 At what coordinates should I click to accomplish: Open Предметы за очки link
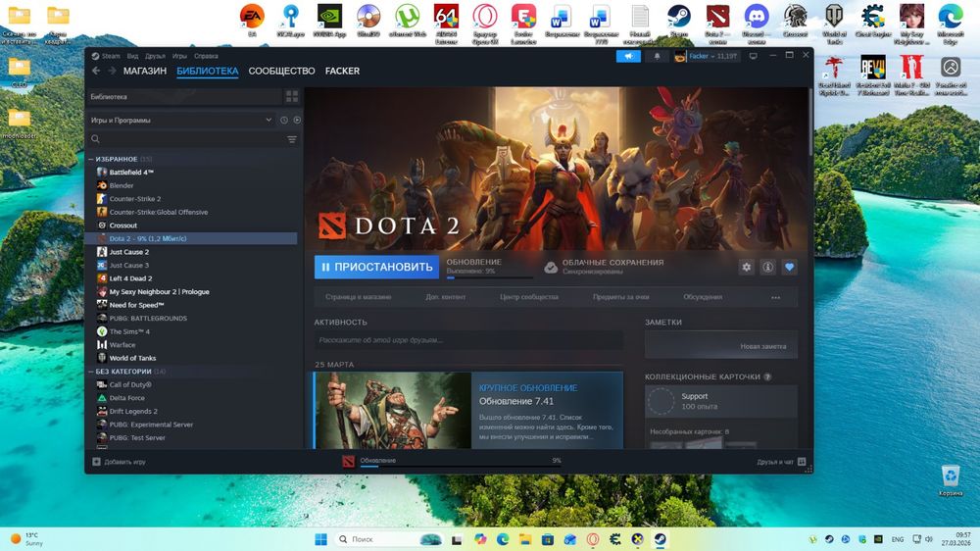coord(620,297)
